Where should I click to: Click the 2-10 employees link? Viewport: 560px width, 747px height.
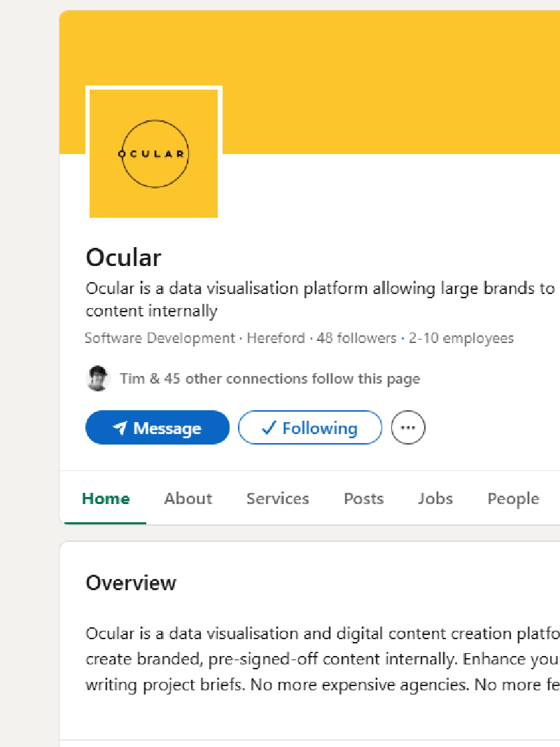(461, 338)
